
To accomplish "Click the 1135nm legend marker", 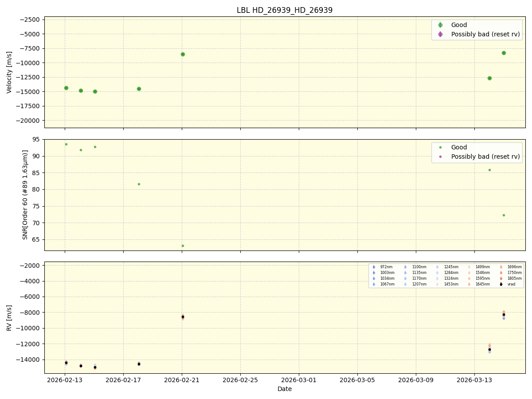I will pyautogui.click(x=406, y=273).
